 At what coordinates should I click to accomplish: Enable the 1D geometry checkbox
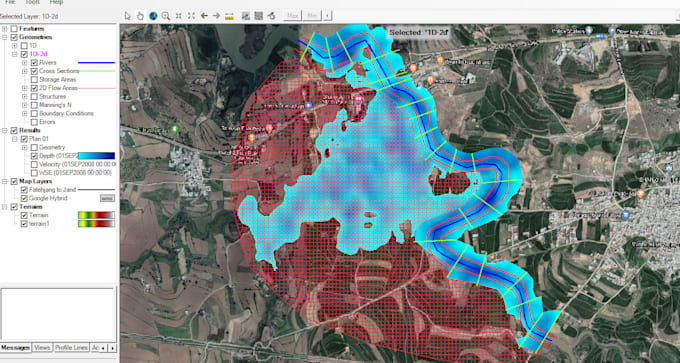click(24, 46)
